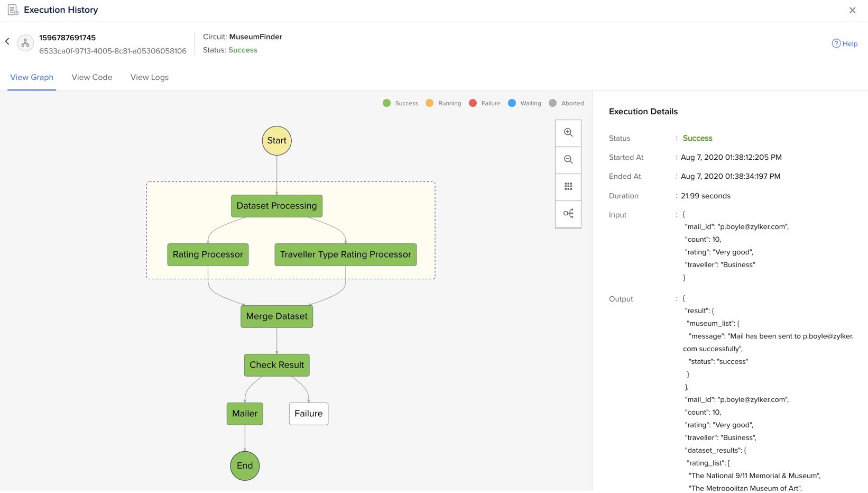Click the green Success legend swatch
This screenshot has width=868, height=493.
(x=387, y=103)
